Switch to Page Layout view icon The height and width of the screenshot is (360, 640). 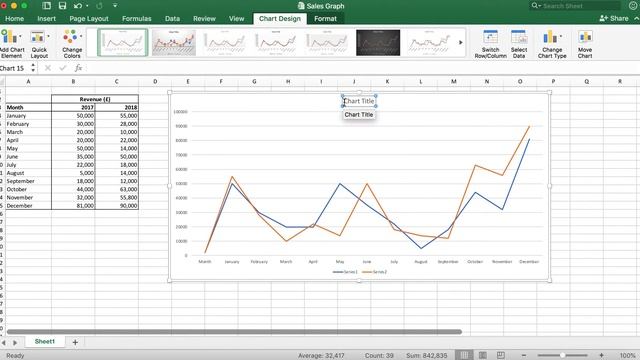pyautogui.click(x=482, y=356)
